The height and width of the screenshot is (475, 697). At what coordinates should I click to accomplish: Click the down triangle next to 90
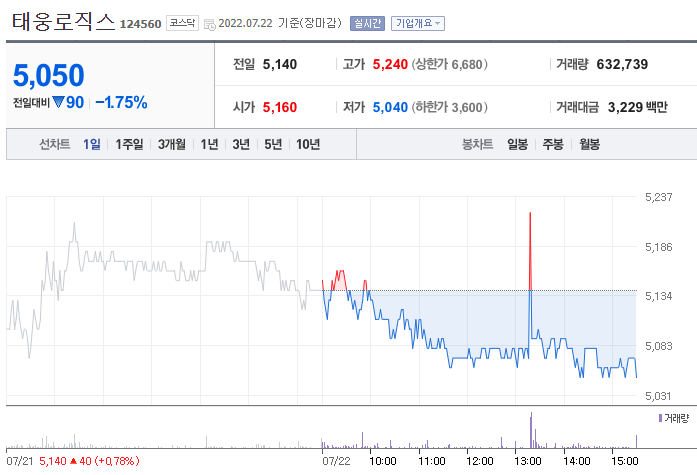tap(58, 102)
